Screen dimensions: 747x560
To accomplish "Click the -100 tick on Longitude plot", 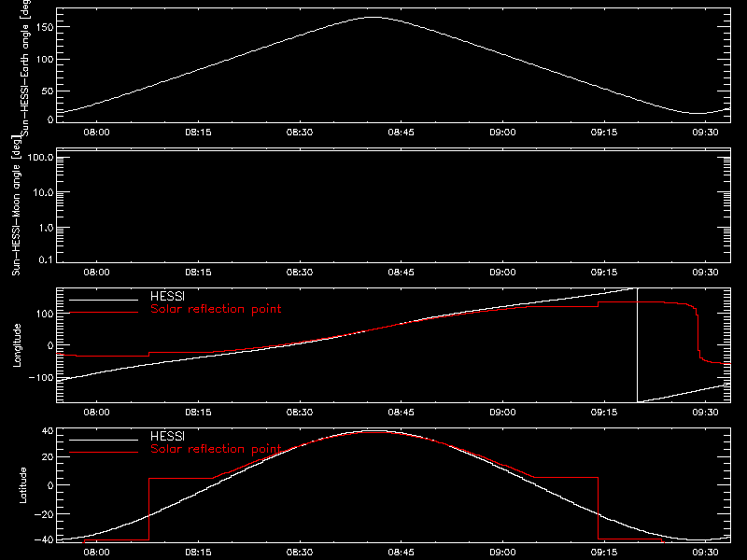I will pyautogui.click(x=41, y=378).
